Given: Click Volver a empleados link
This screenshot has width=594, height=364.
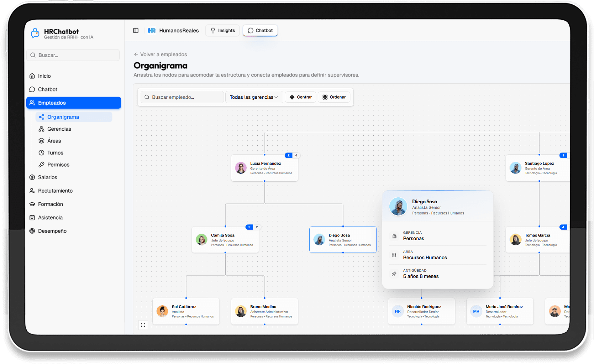Looking at the screenshot, I should (160, 55).
